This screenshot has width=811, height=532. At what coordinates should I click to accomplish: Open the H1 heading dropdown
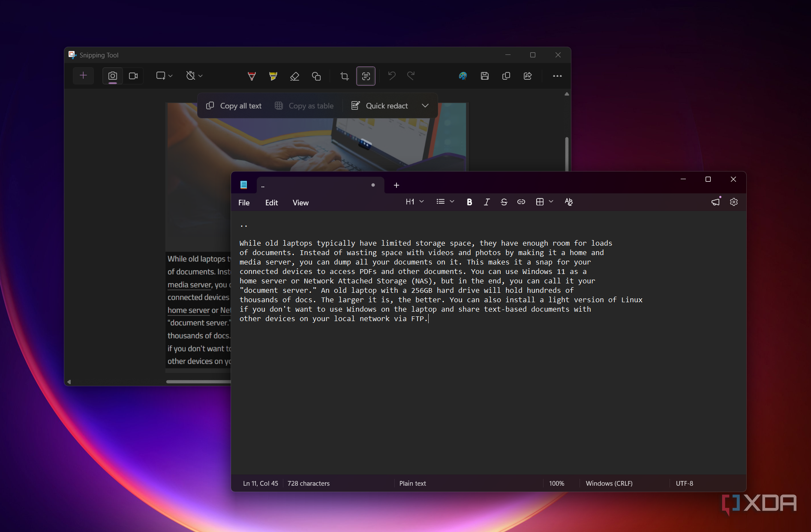coord(415,202)
